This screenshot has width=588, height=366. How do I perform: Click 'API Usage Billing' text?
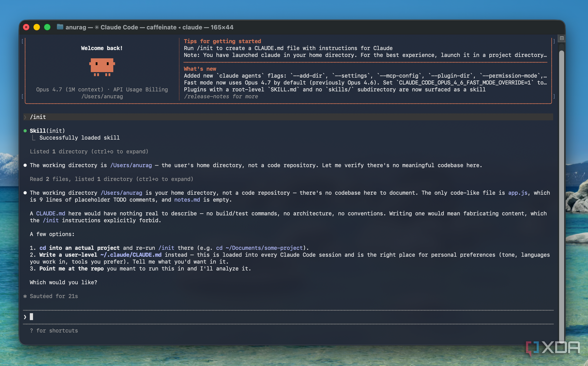tap(141, 90)
